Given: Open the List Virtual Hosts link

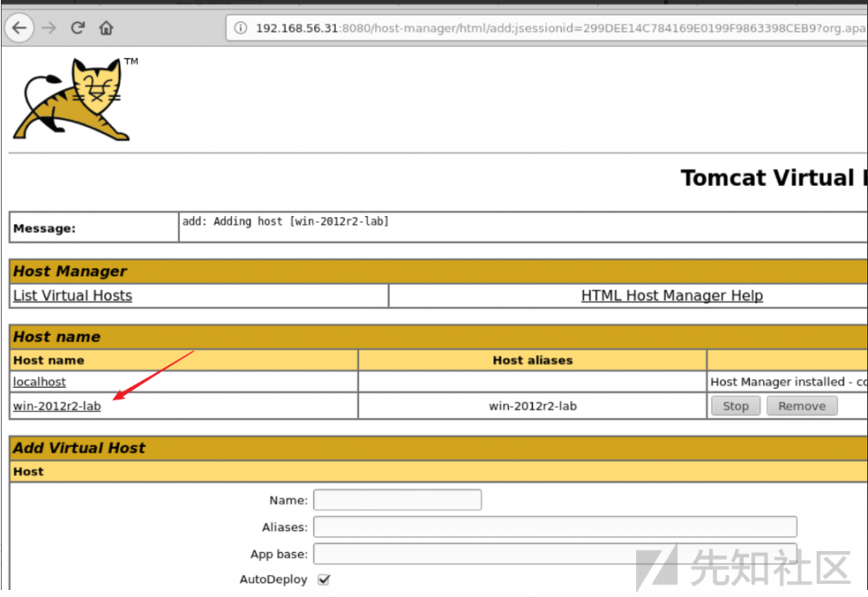Looking at the screenshot, I should click(x=72, y=295).
